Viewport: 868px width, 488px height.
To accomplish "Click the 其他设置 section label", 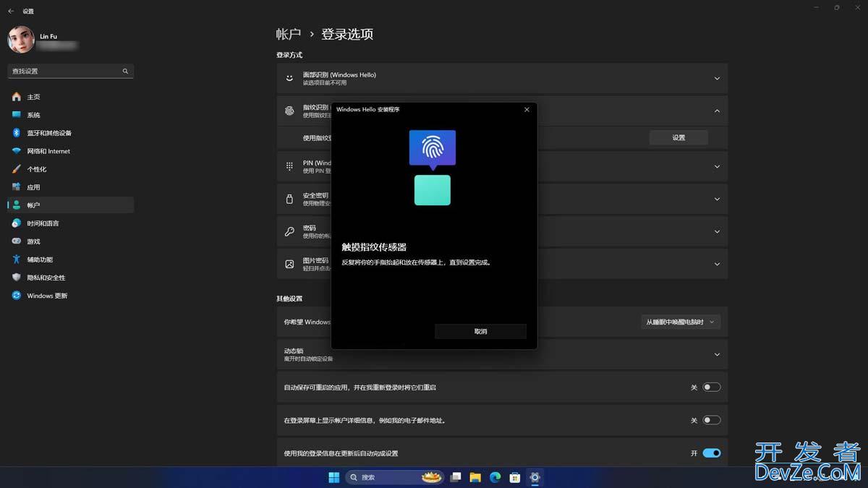I will click(289, 299).
